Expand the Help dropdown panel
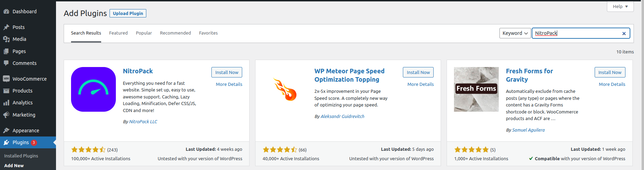644x170 pixels. click(620, 6)
